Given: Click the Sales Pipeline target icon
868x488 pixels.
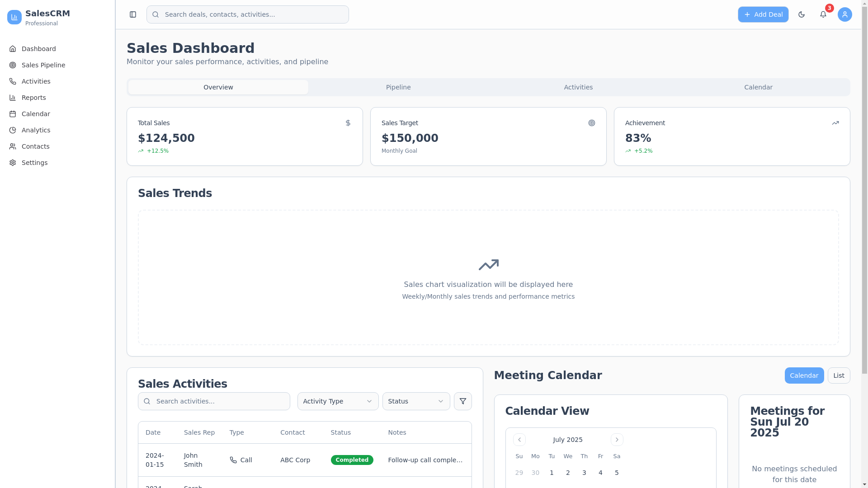Looking at the screenshot, I should (x=13, y=65).
